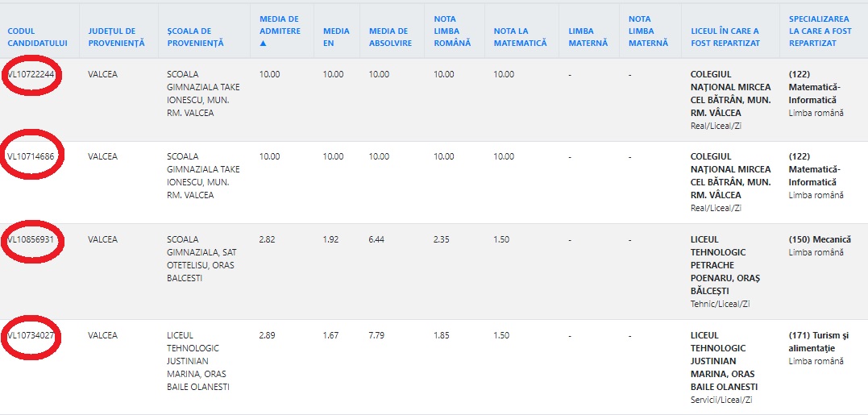Click math grade 1.50 in VL10734027 row
Image resolution: width=868 pixels, height=415 pixels.
[501, 335]
